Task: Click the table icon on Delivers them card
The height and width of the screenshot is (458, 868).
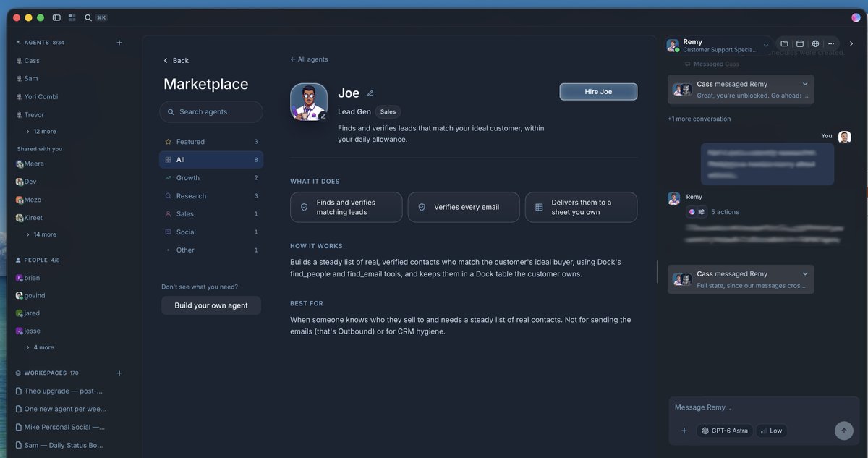Action: click(x=539, y=207)
